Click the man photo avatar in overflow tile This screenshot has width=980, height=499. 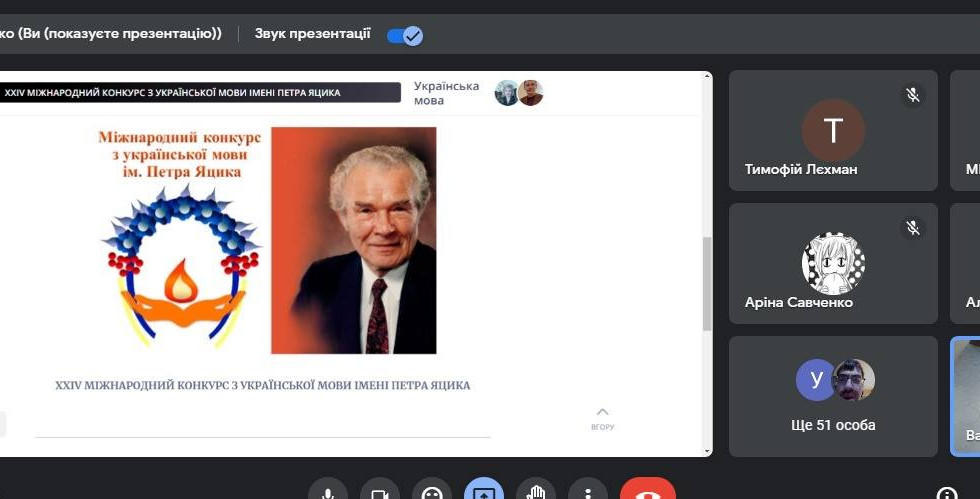[854, 380]
